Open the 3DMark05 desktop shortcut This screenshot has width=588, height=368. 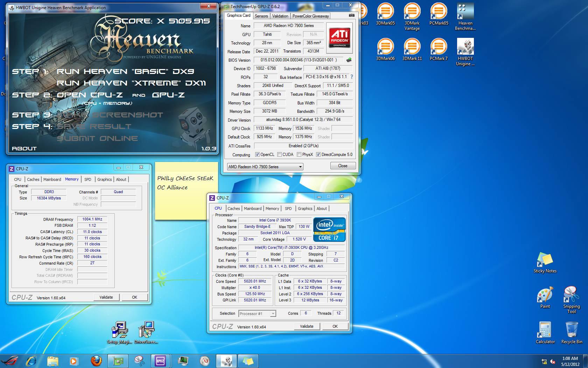(385, 14)
